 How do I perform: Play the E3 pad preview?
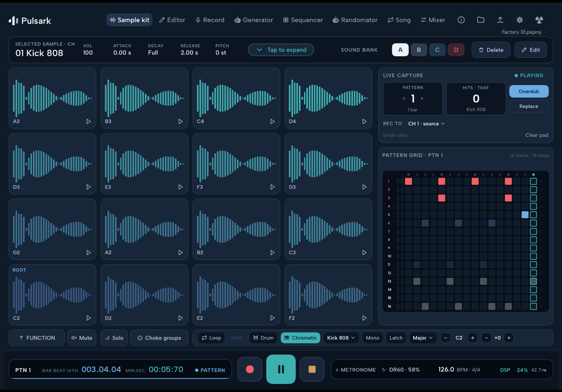[180, 187]
